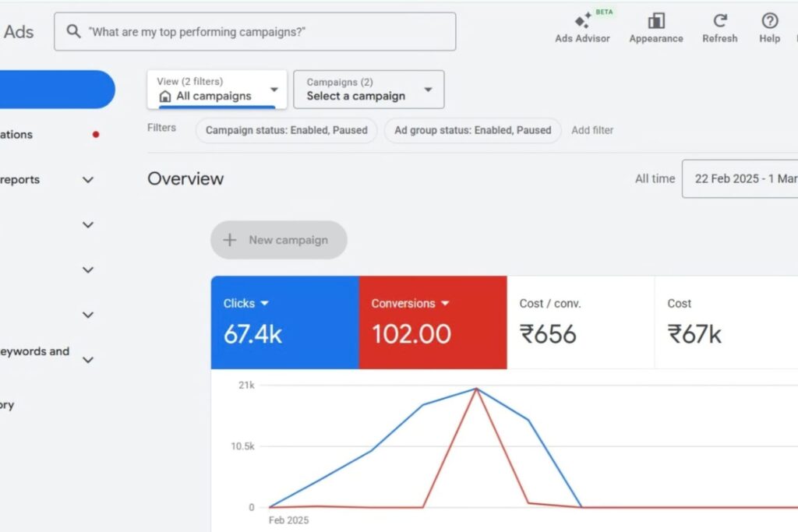
Task: Open the Clicks metric selector dropdown
Action: tap(265, 303)
